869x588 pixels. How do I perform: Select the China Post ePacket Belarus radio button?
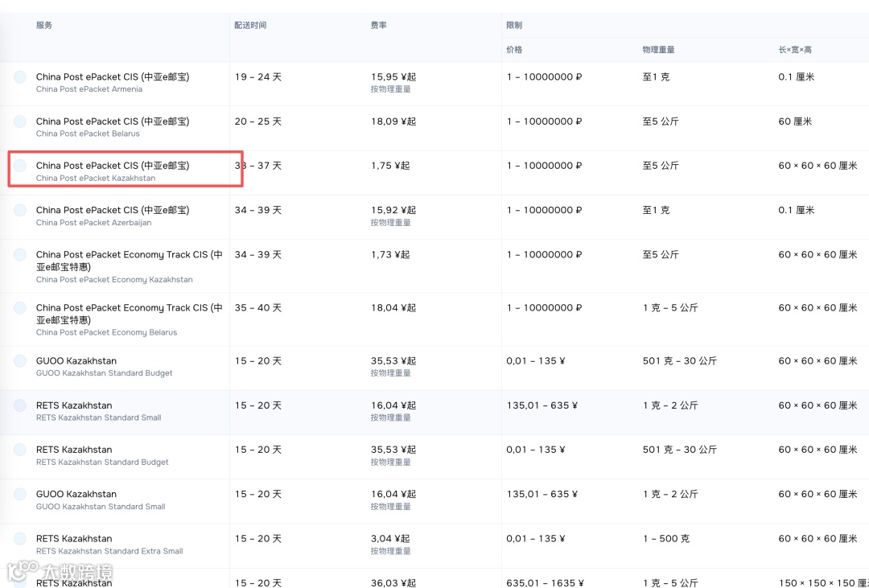click(x=20, y=121)
